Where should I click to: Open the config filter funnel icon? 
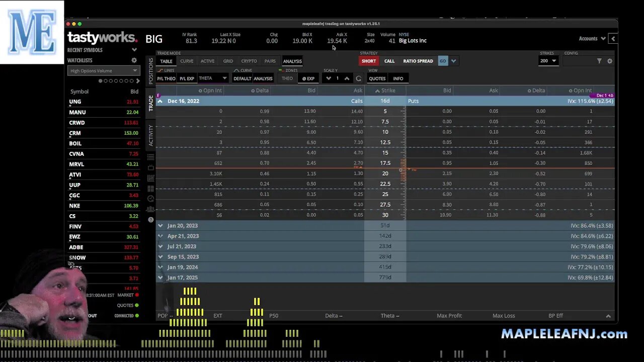pos(599,61)
